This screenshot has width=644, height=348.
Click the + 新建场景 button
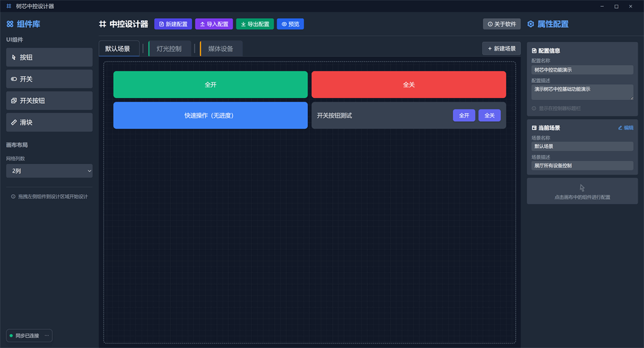pos(501,48)
